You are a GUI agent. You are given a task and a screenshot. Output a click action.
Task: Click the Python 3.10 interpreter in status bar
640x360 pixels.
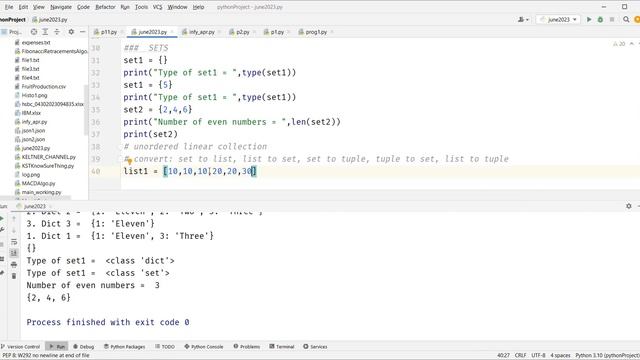[607, 356]
